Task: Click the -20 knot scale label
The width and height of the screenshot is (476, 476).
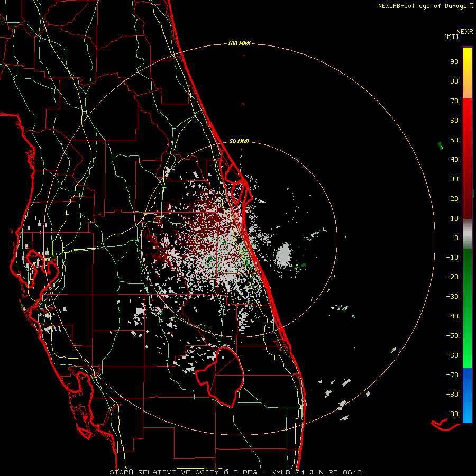Action: [452, 277]
